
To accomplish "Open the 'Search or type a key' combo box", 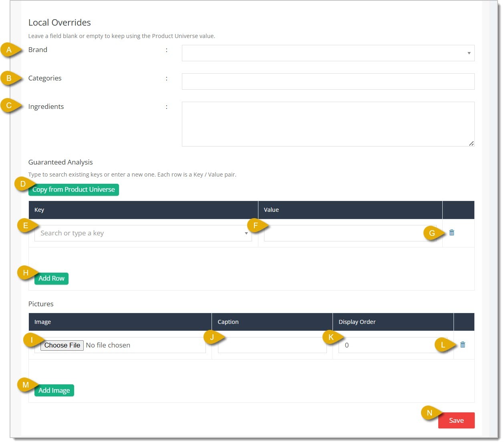I will (x=143, y=233).
